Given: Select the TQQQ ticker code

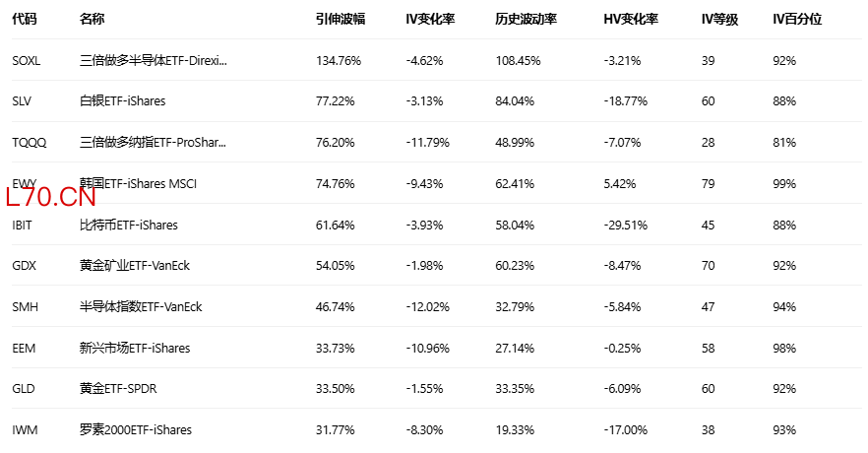Looking at the screenshot, I should tap(30, 143).
